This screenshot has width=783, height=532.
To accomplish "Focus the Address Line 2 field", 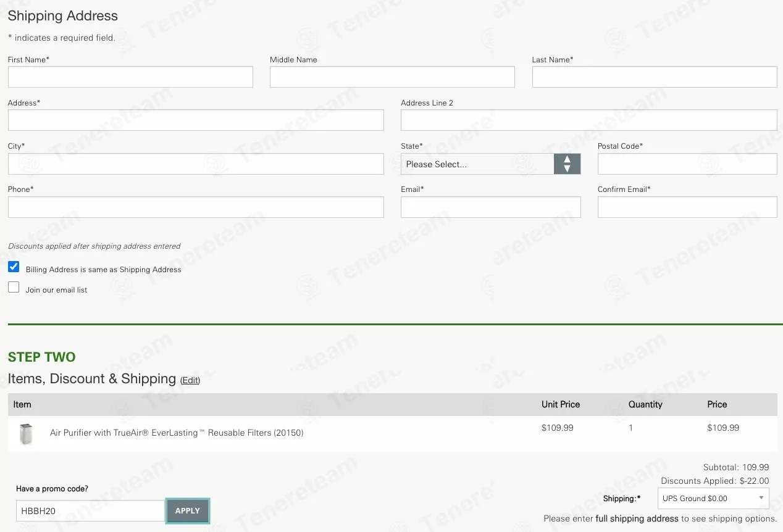I will click(589, 120).
